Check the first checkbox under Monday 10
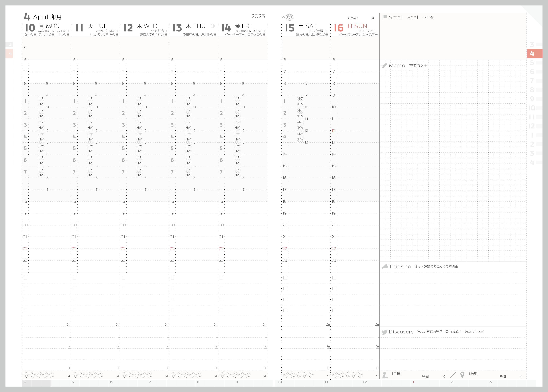Screen dimensions: 548x392 tap(26, 278)
